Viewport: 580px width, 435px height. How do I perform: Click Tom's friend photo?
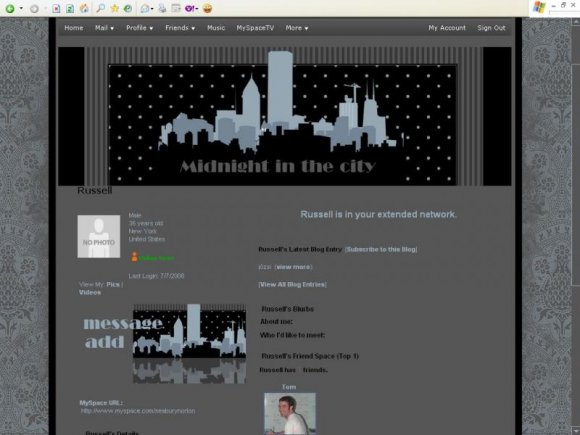[290, 414]
